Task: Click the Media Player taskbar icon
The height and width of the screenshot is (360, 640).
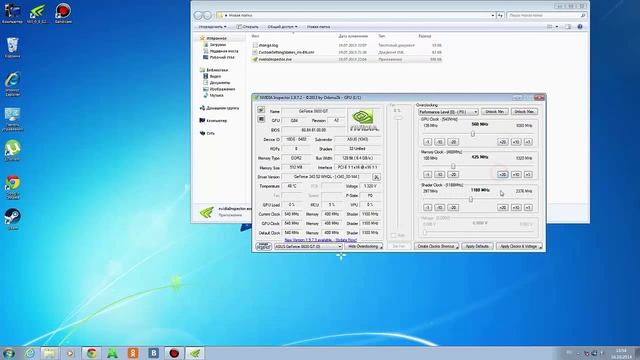Action: click(70, 353)
